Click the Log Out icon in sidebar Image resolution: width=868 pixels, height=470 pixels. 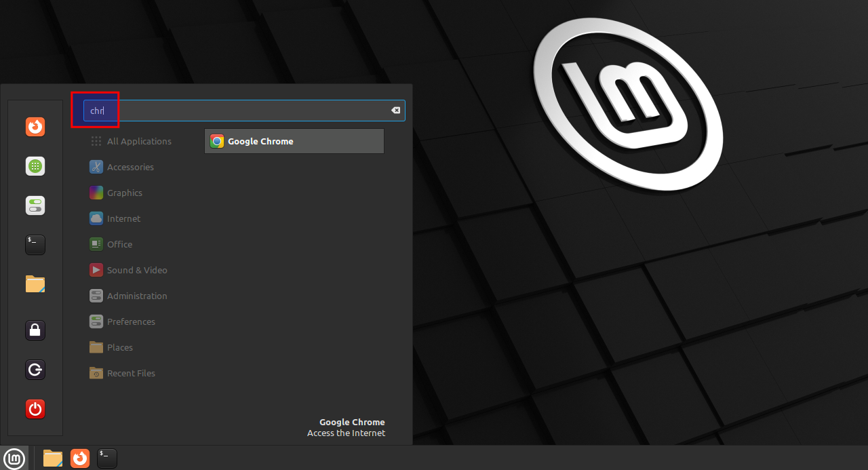coord(35,370)
